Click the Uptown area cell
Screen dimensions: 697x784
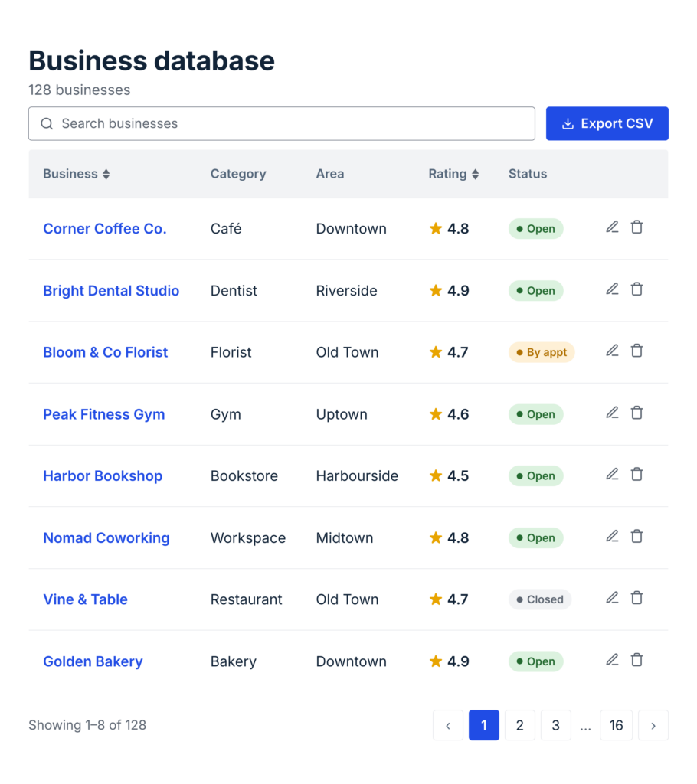click(342, 414)
